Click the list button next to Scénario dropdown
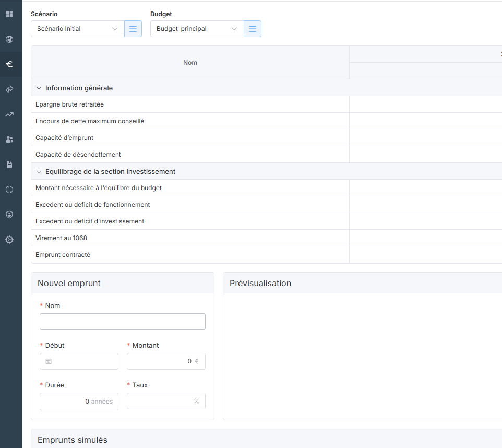This screenshot has height=448, width=502. 133,29
